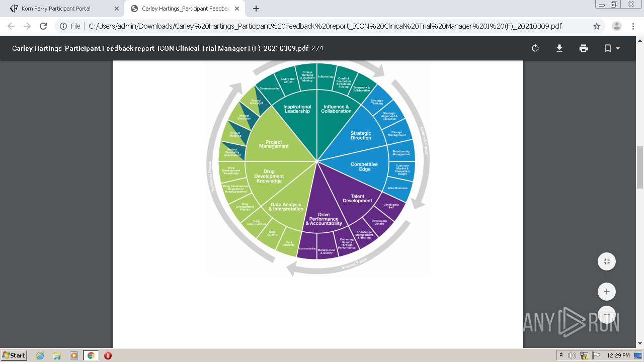Open a new browser tab
The image size is (644, 362).
[256, 9]
